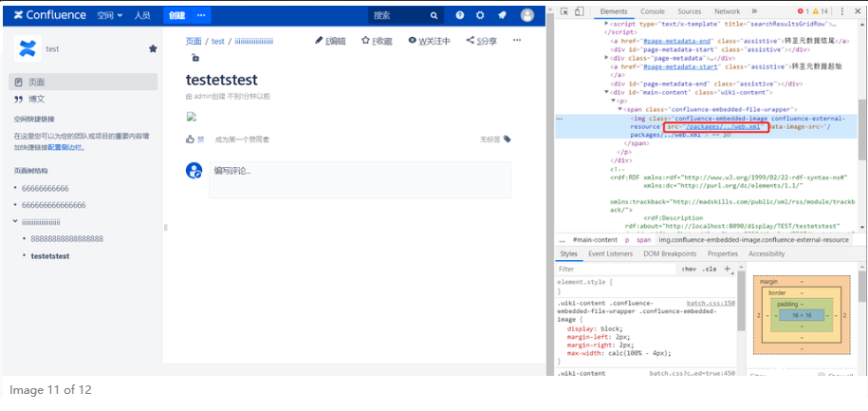Open the page more-actions ellipsis
This screenshot has height=411, width=868.
tap(517, 40)
